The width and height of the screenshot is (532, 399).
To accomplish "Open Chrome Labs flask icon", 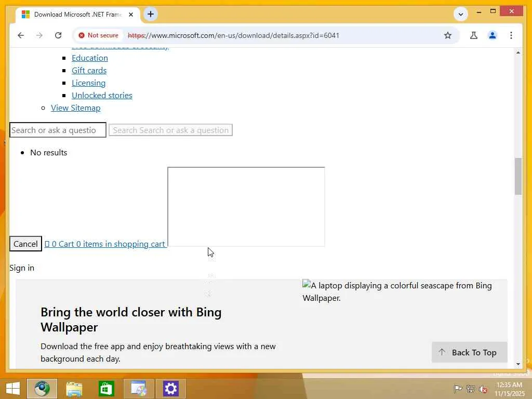I will [474, 35].
